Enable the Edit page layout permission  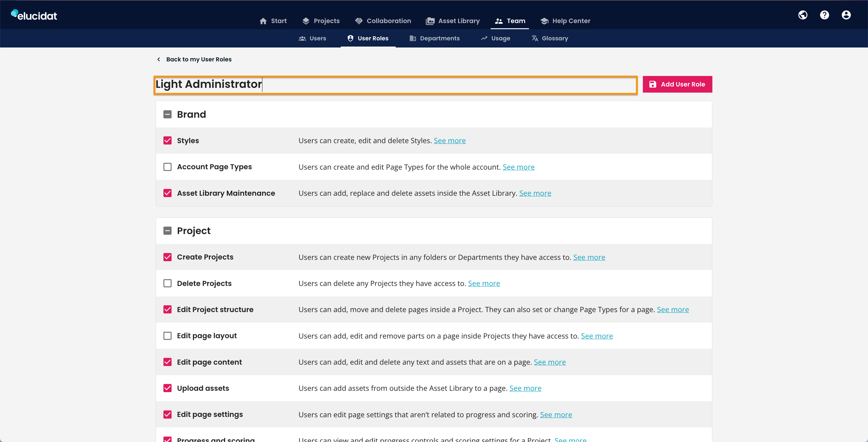click(167, 336)
